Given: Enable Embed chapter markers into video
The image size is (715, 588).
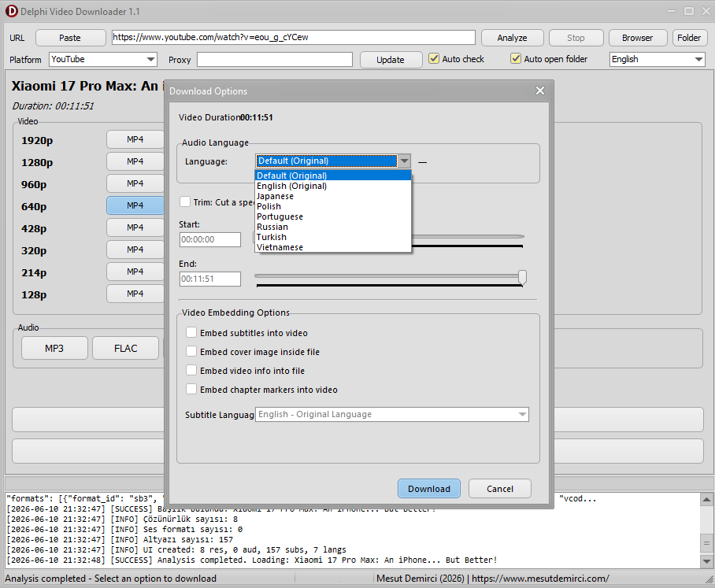Looking at the screenshot, I should point(191,390).
